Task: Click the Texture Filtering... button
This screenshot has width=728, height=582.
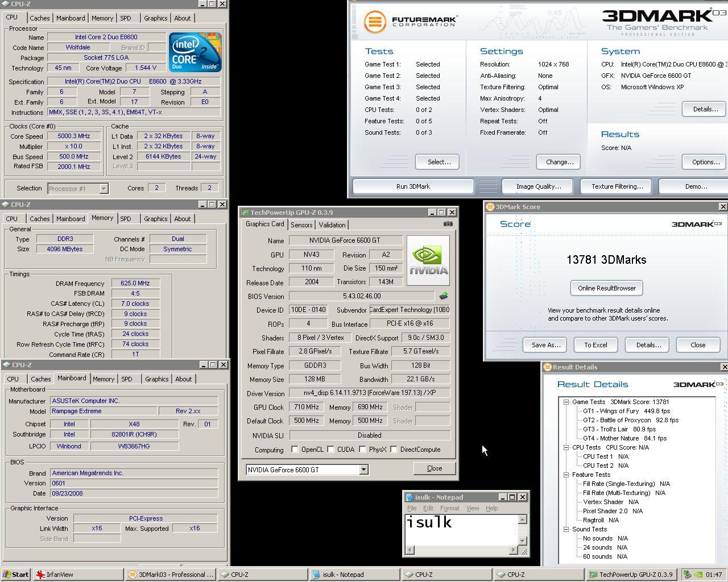Action: (617, 186)
